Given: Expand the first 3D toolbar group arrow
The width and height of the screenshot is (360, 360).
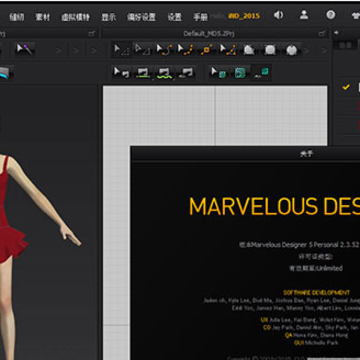Looking at the screenshot, I should coord(59,51).
